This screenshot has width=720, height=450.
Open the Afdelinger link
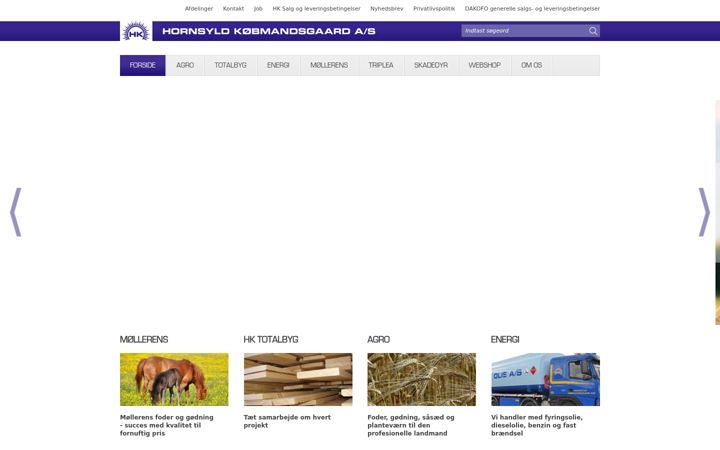pyautogui.click(x=199, y=9)
